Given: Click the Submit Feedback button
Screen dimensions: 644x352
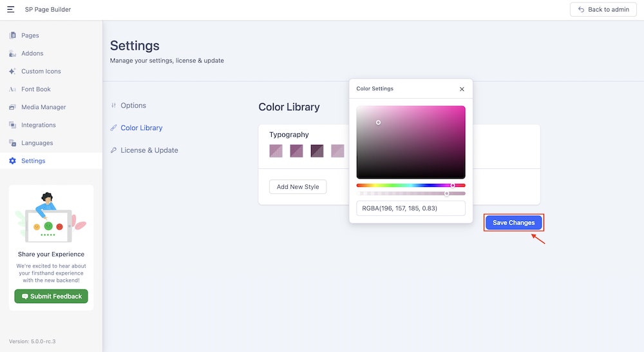Looking at the screenshot, I should coord(51,297).
